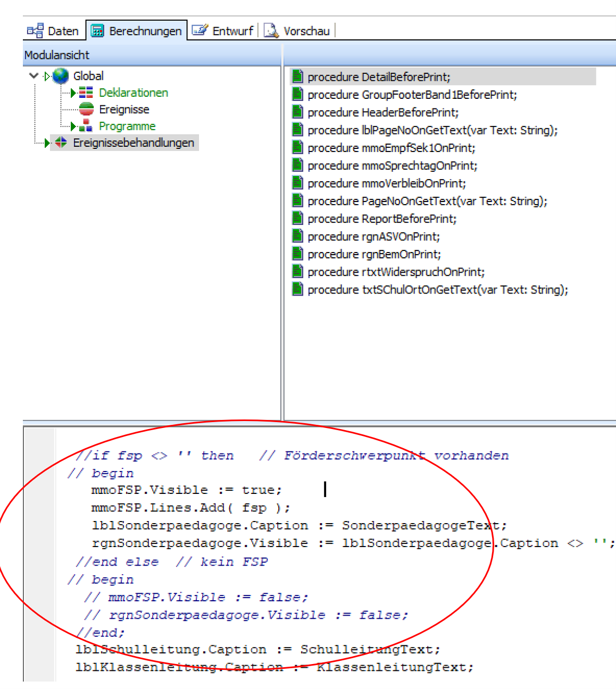Click the green document icon beside DetailBeforePrint
The height and width of the screenshot is (689, 616).
pyautogui.click(x=298, y=77)
